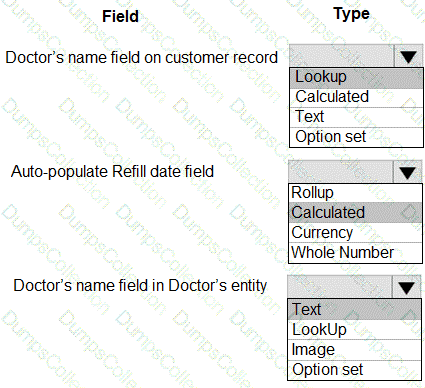The width and height of the screenshot is (425, 388).
Task: Pick Image for the Doctor's entity field
Action: pos(354,350)
